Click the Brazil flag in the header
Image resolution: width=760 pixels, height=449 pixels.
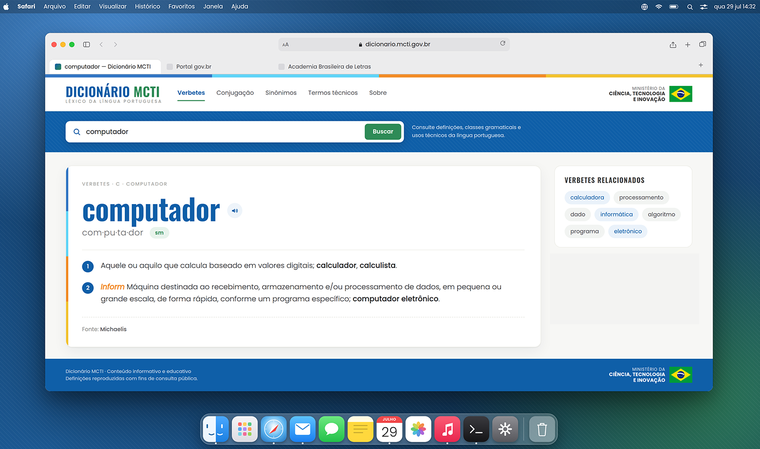pos(681,94)
